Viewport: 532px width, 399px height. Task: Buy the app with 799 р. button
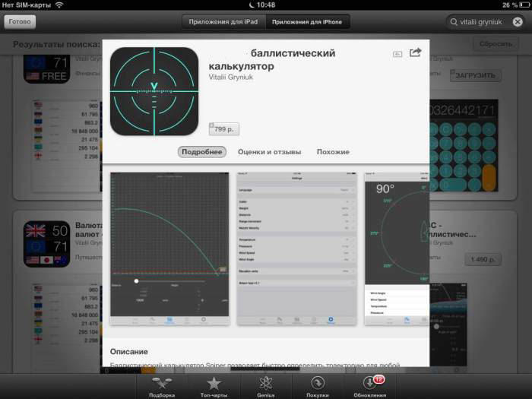tap(224, 129)
